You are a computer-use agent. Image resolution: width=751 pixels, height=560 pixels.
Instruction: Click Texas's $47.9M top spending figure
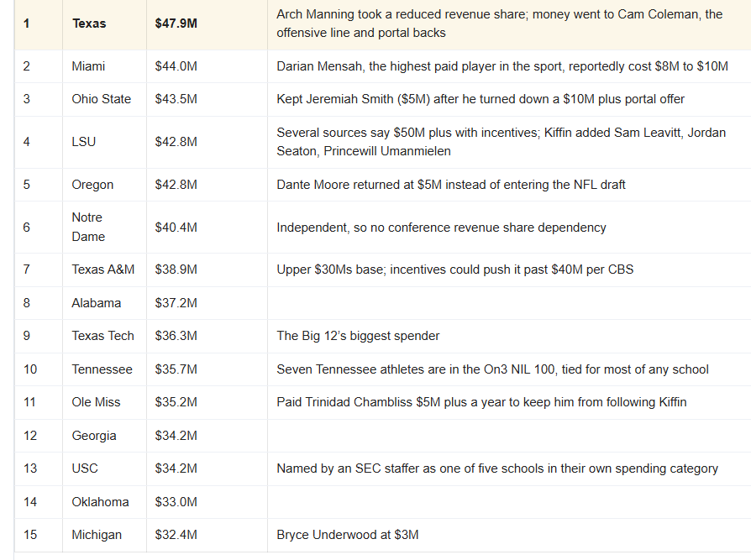click(x=176, y=24)
